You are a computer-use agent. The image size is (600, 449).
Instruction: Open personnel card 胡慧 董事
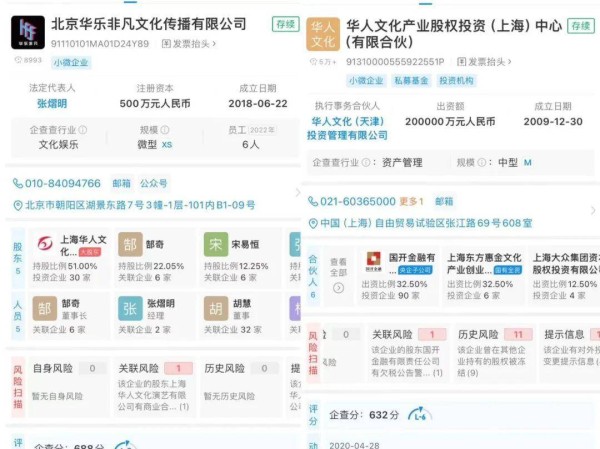point(240,317)
